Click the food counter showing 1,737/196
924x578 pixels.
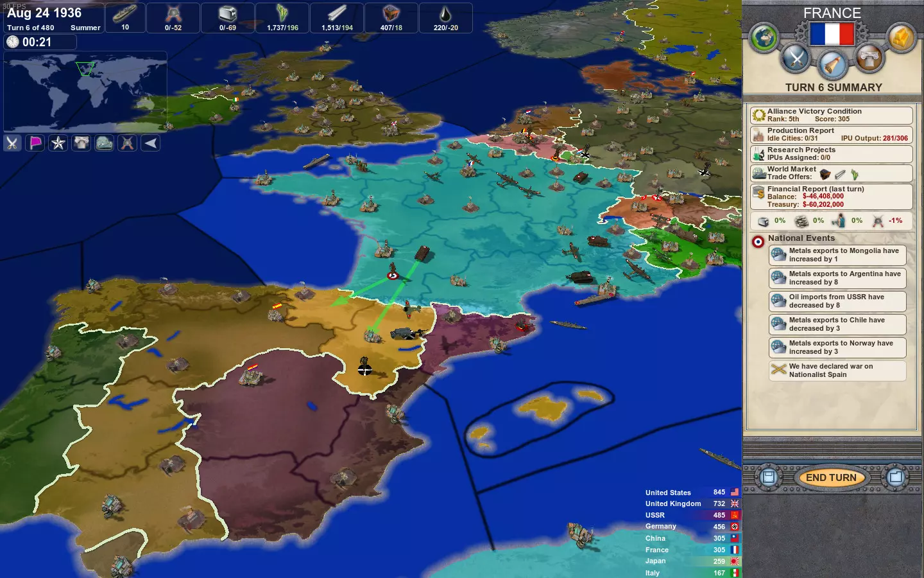click(x=282, y=17)
